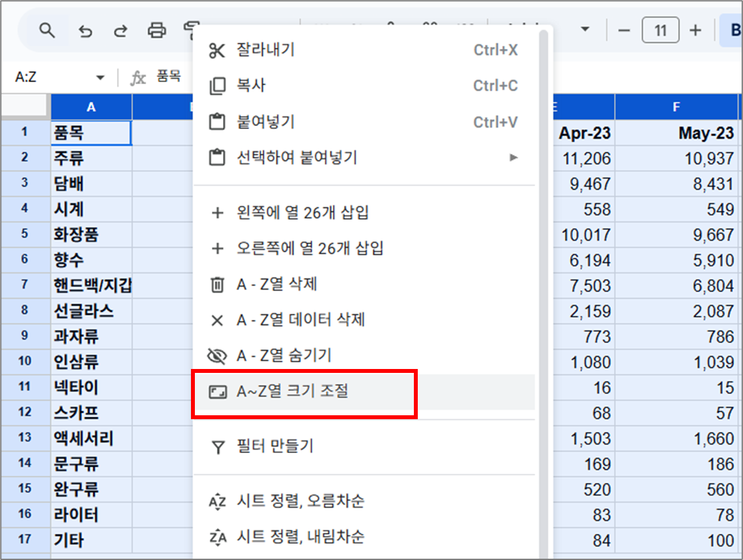Click cell with value 11,206
Viewport: 743px width, 560px height.
(584, 158)
